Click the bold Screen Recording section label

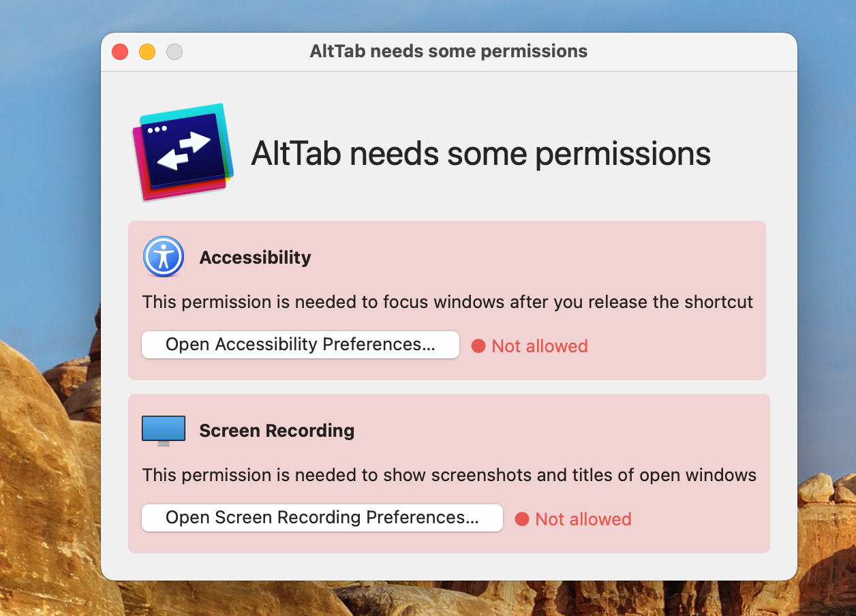point(277,431)
